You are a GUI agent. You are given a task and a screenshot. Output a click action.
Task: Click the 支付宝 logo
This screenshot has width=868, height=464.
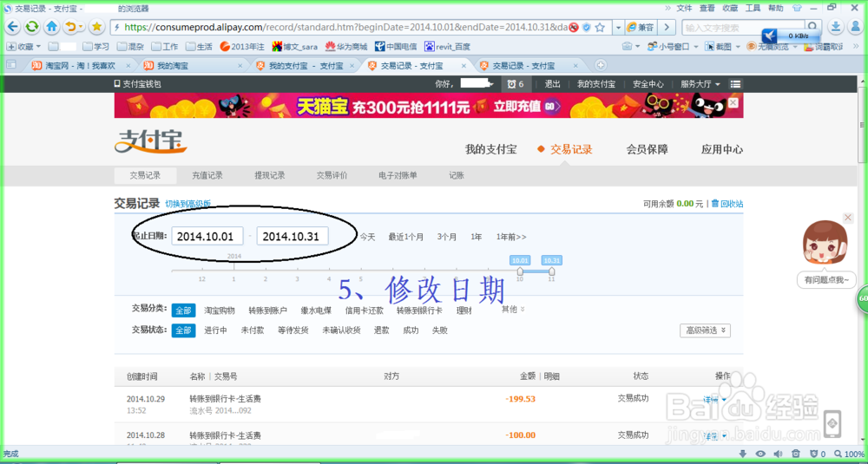[x=150, y=141]
